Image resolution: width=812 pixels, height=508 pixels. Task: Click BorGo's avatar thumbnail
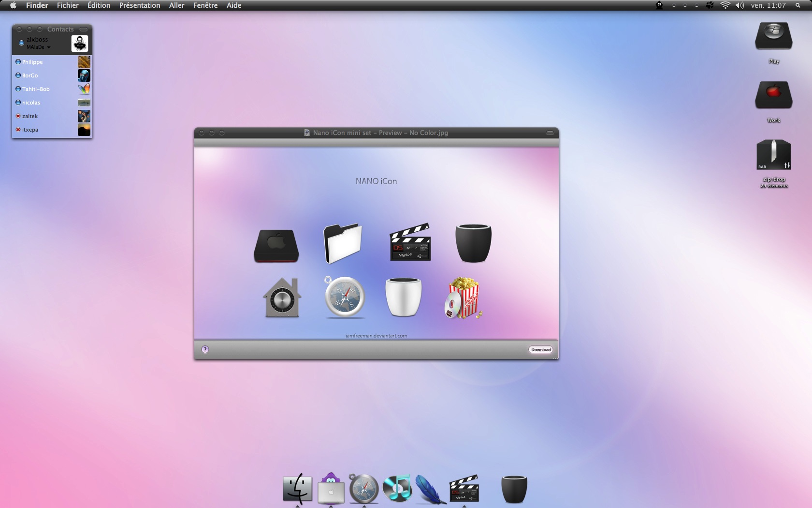pos(84,75)
